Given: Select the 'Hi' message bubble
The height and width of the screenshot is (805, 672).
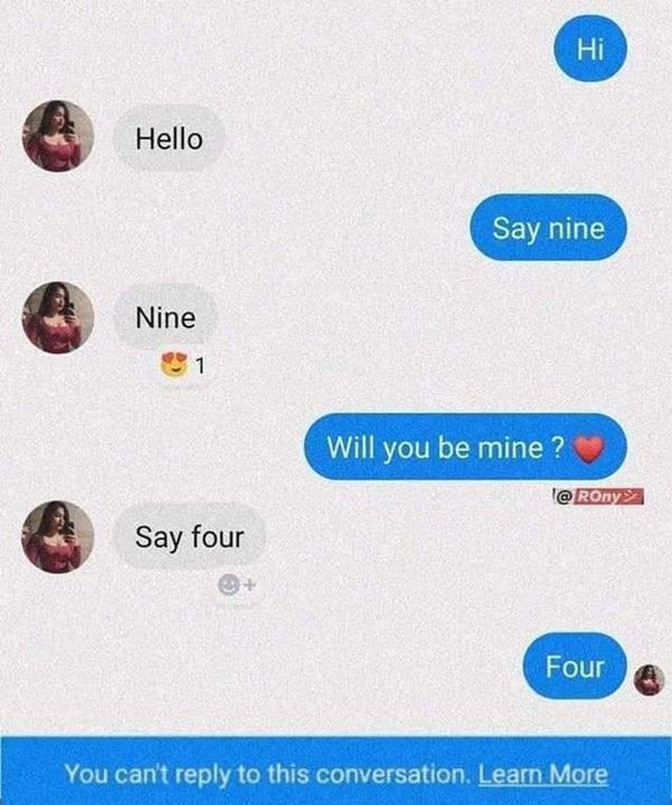Looking at the screenshot, I should click(x=590, y=49).
